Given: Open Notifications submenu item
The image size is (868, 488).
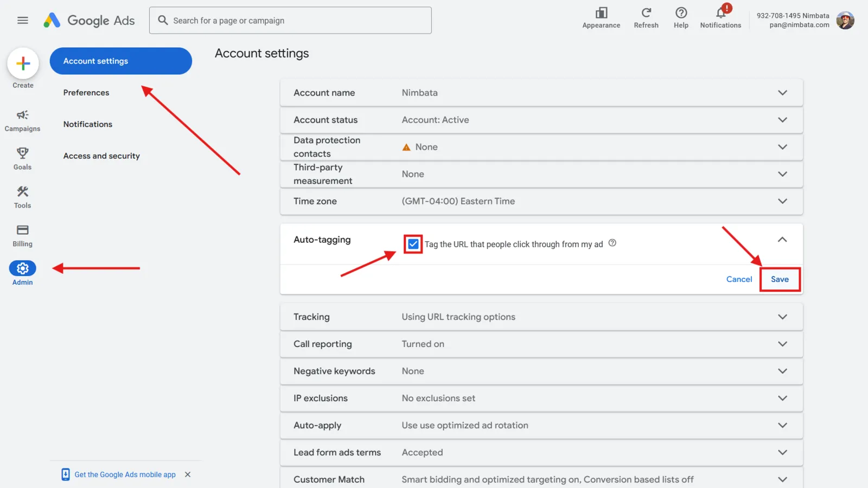Looking at the screenshot, I should [88, 124].
